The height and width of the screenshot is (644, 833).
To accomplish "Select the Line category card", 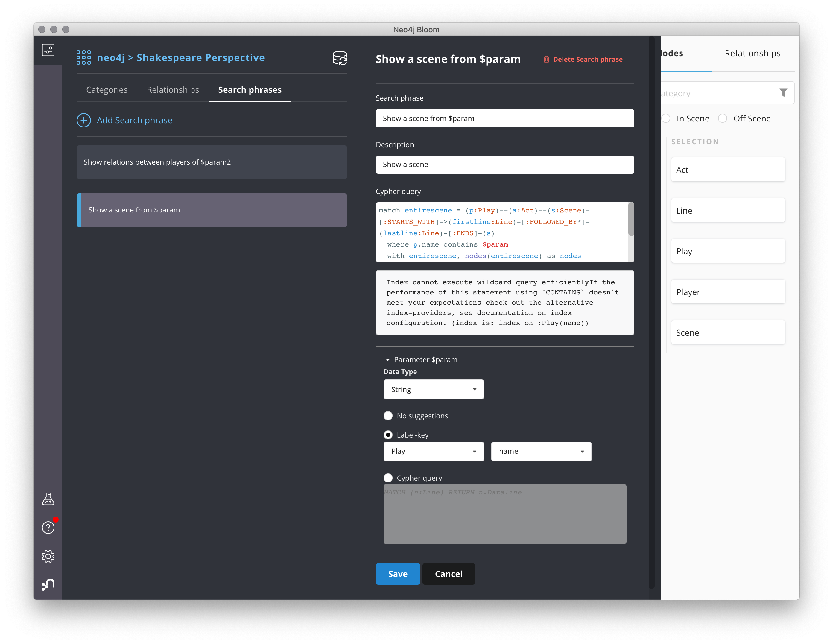I will tap(728, 210).
